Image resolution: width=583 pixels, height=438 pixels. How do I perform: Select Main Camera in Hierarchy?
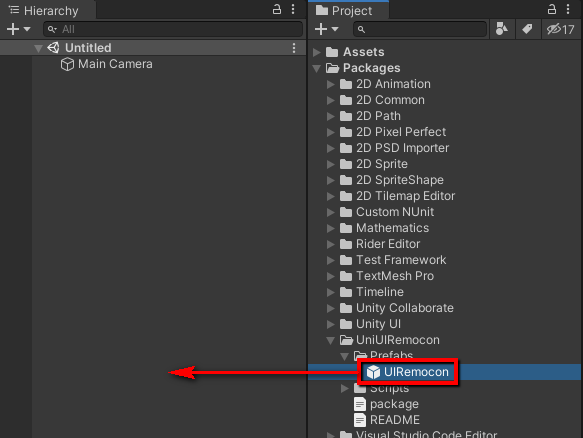115,64
